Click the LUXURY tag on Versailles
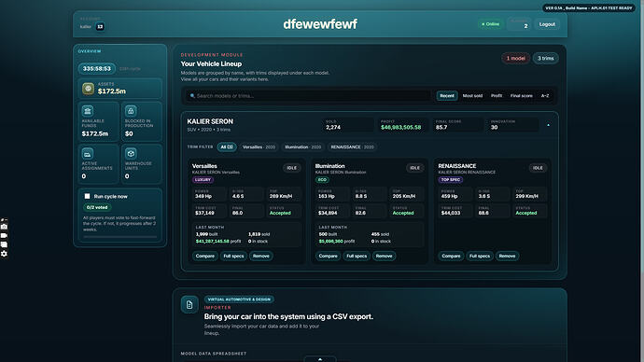Image resolution: width=644 pixels, height=362 pixels. click(203, 179)
